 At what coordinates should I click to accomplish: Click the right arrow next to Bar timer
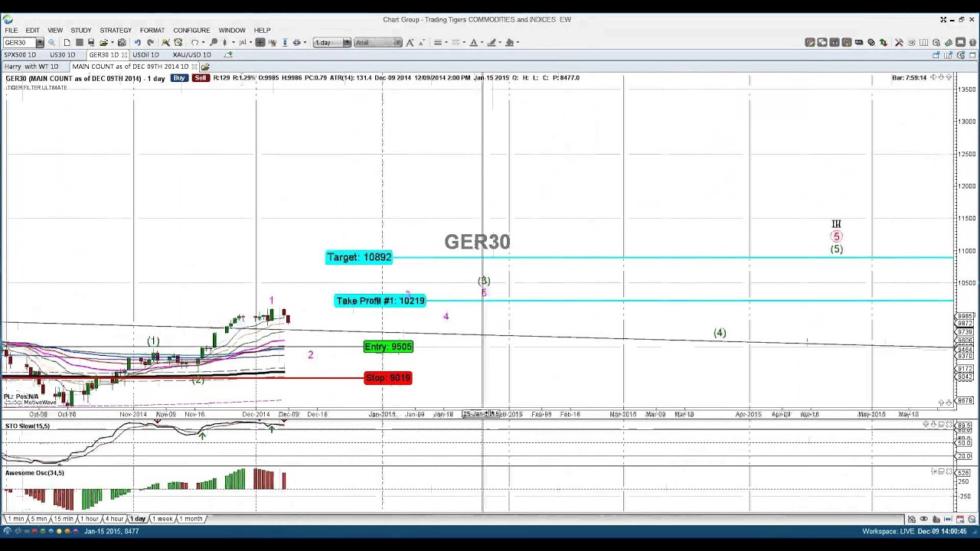click(x=933, y=77)
